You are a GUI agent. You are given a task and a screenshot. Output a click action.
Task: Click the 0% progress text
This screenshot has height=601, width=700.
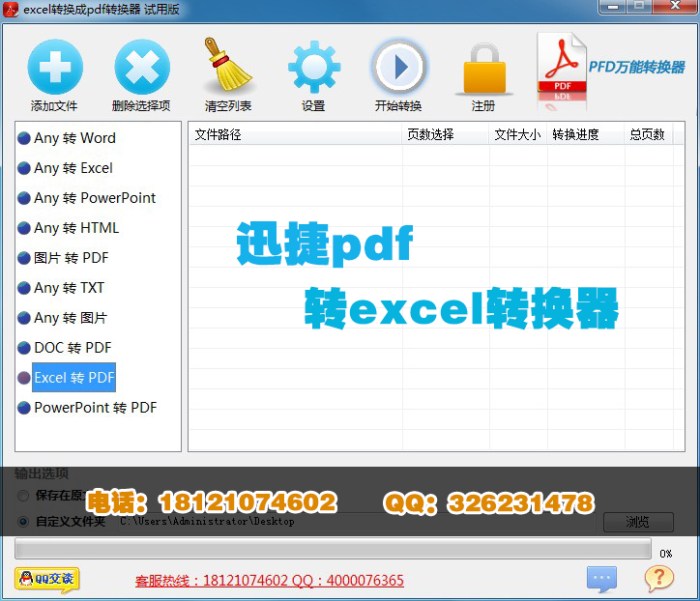665,554
